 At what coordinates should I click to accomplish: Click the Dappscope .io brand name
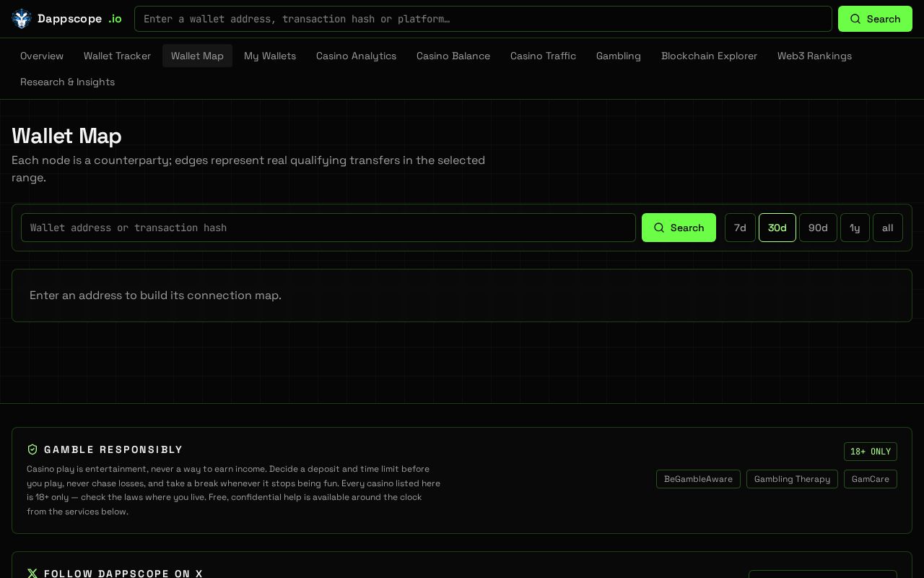pyautogui.click(x=79, y=19)
